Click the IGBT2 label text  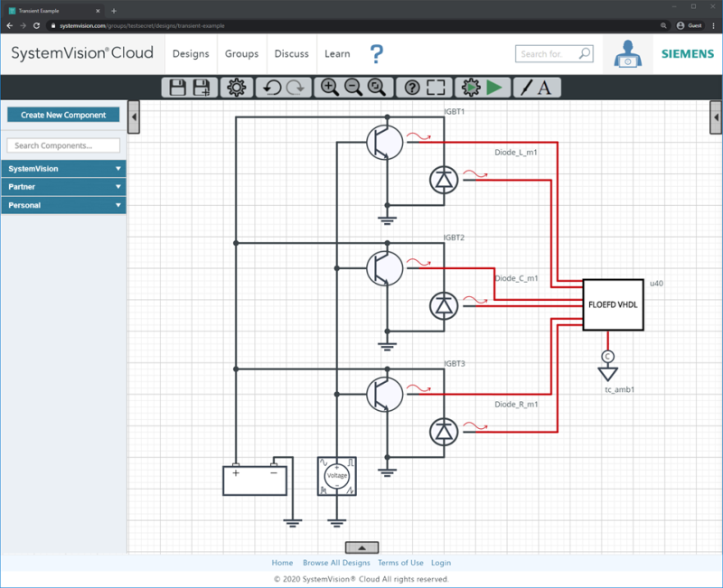point(455,238)
